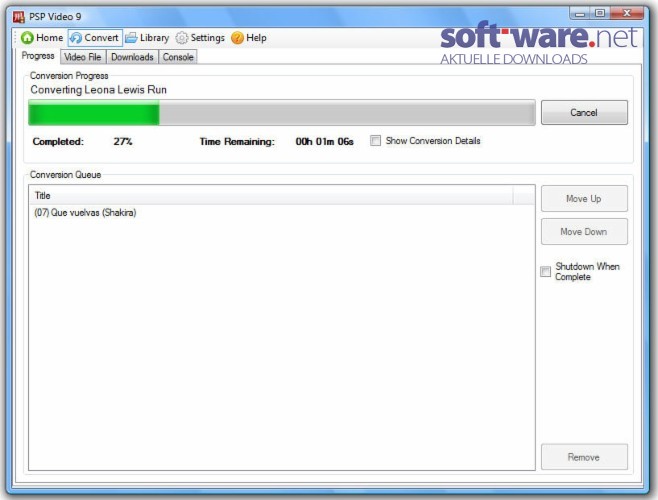The height and width of the screenshot is (500, 658).
Task: Enable Shutdown When Complete checkbox
Action: click(546, 272)
